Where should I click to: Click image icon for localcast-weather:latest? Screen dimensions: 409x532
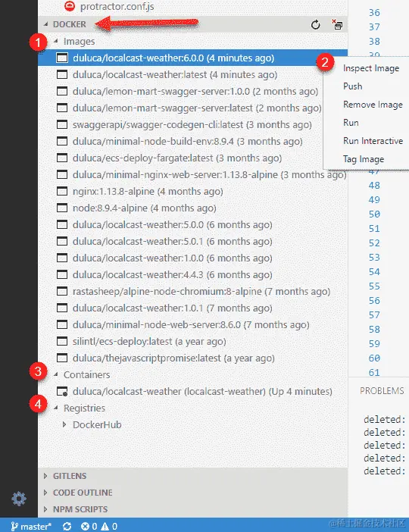click(x=62, y=74)
